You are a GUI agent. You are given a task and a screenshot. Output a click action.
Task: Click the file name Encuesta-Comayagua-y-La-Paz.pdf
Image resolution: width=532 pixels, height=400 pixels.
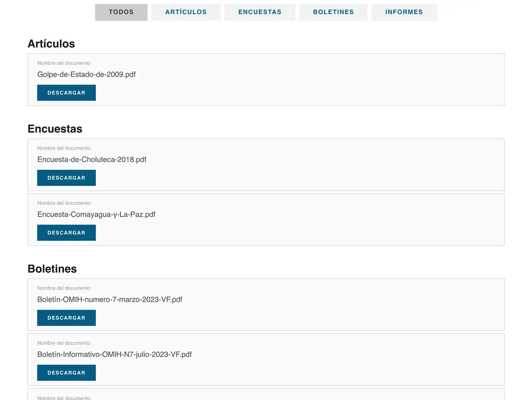(96, 215)
